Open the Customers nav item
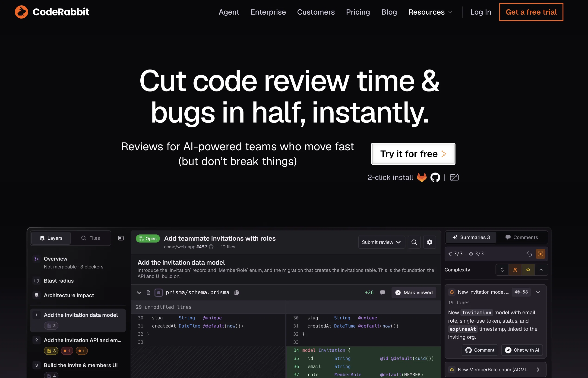The height and width of the screenshot is (378, 588). 316,12
